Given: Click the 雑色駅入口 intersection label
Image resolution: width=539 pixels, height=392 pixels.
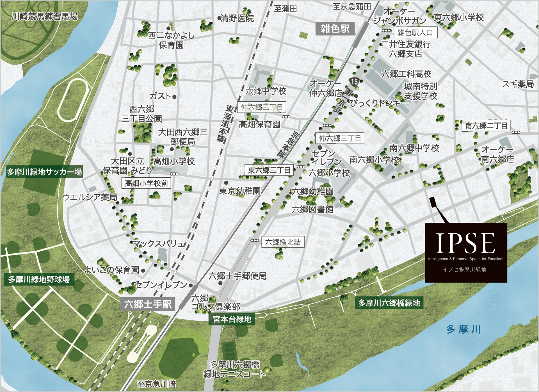Looking at the screenshot, I should click(x=415, y=33).
